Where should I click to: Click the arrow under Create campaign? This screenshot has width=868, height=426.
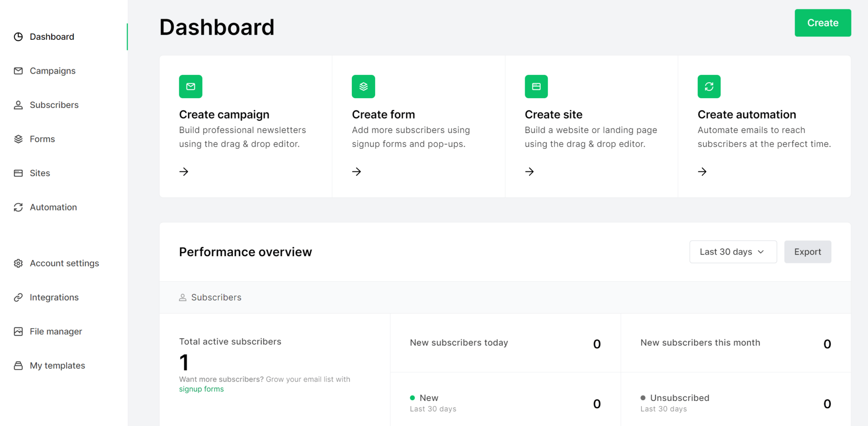click(184, 172)
